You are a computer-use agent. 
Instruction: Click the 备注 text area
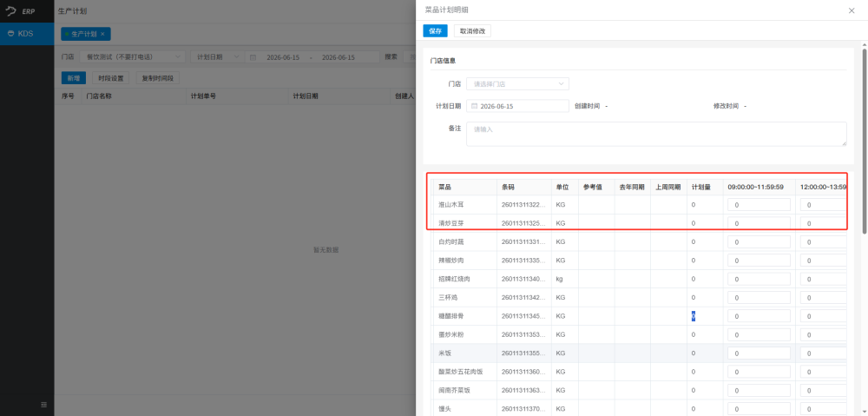[656, 134]
